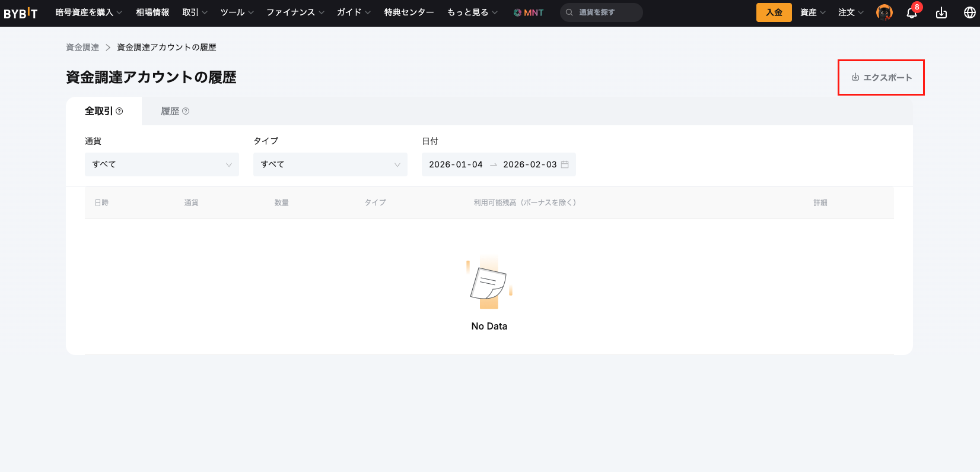Image resolution: width=980 pixels, height=472 pixels.
Task: Click the 通貨を探す search field
Action: pos(602,12)
